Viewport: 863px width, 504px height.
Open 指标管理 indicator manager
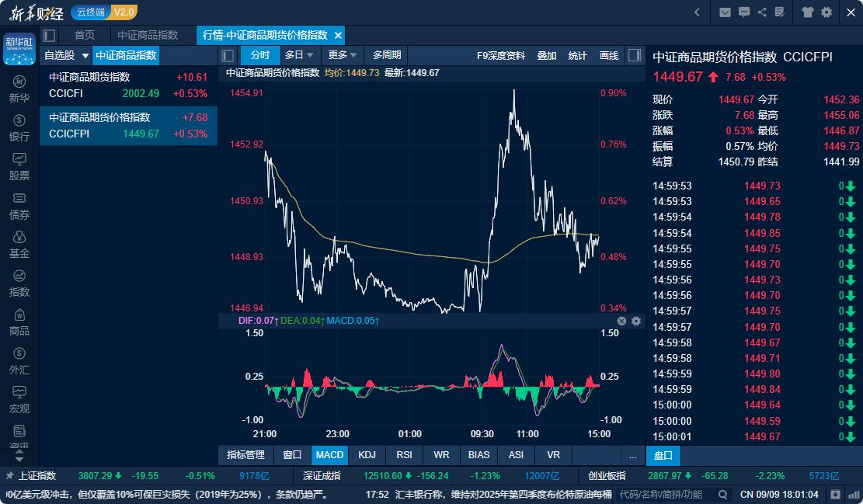coord(245,455)
